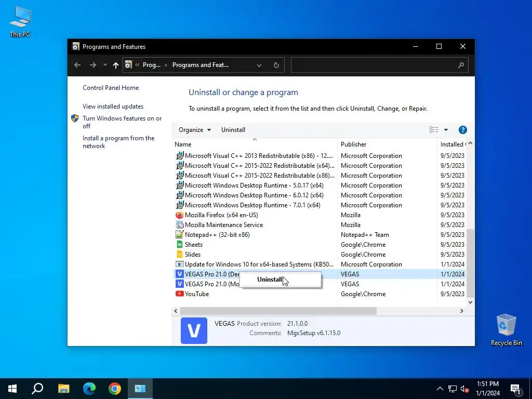Click the Programs and Feat... breadcrumb
The width and height of the screenshot is (532, 399).
(x=200, y=65)
